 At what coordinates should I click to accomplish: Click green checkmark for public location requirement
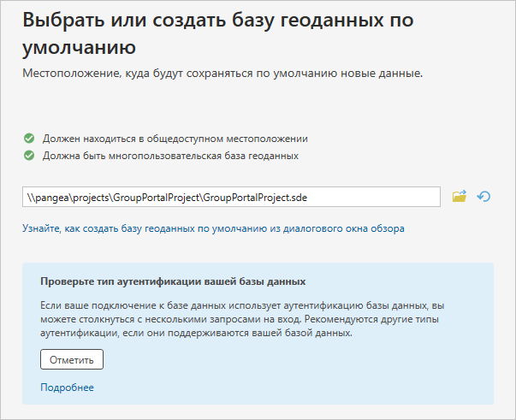pos(29,138)
